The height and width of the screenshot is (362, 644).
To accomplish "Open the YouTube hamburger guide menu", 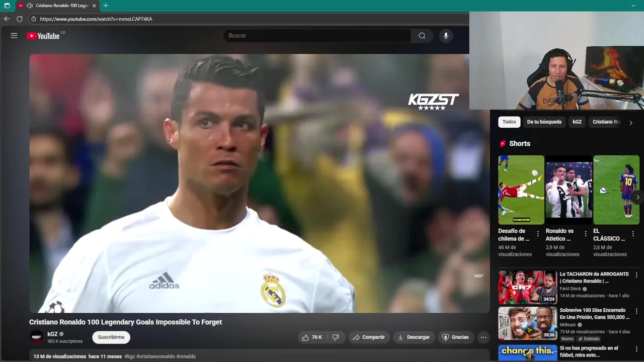I will coord(14,36).
